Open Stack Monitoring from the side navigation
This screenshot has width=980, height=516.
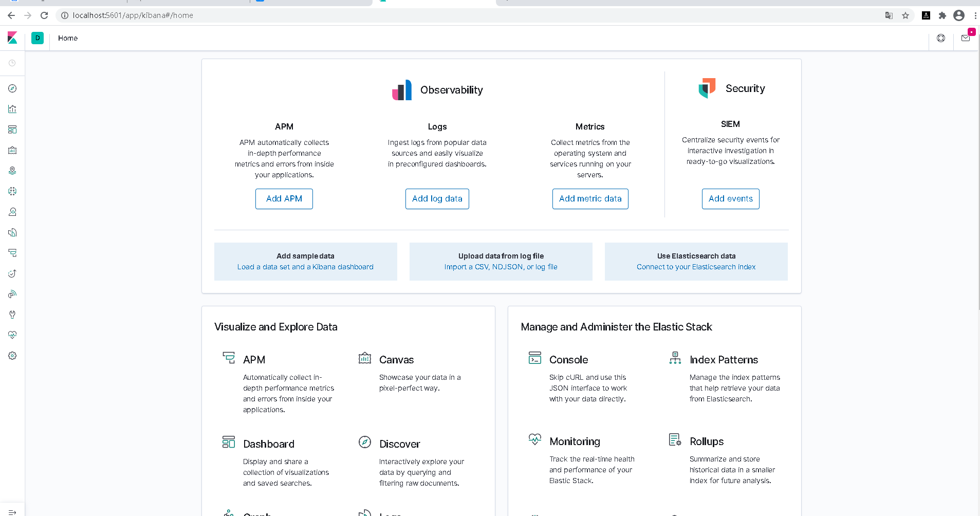[12, 335]
